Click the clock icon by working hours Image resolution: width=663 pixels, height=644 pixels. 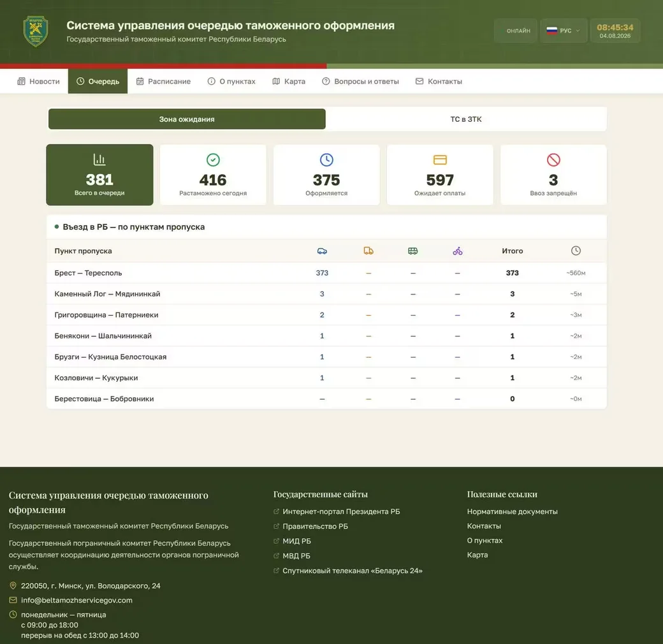tap(13, 615)
